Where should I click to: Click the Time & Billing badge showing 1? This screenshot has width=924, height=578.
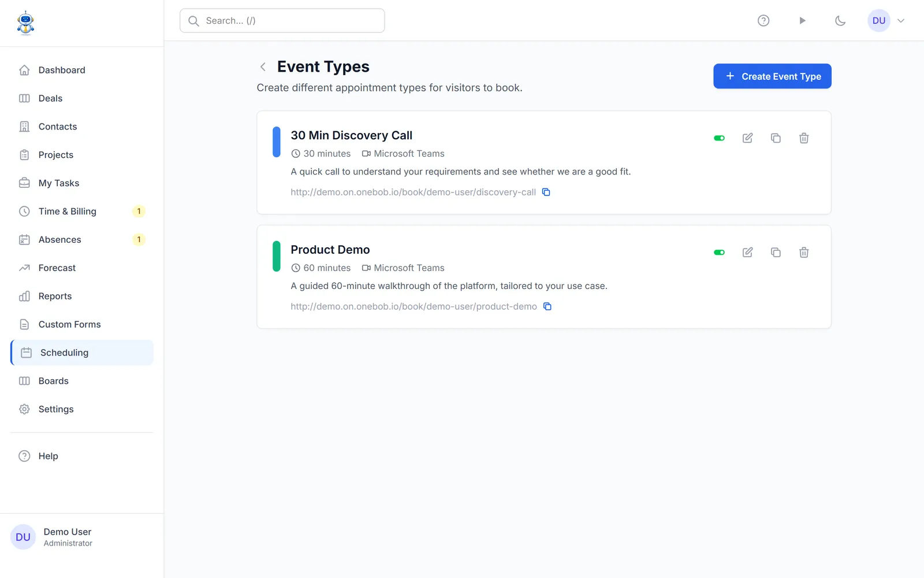(x=139, y=212)
